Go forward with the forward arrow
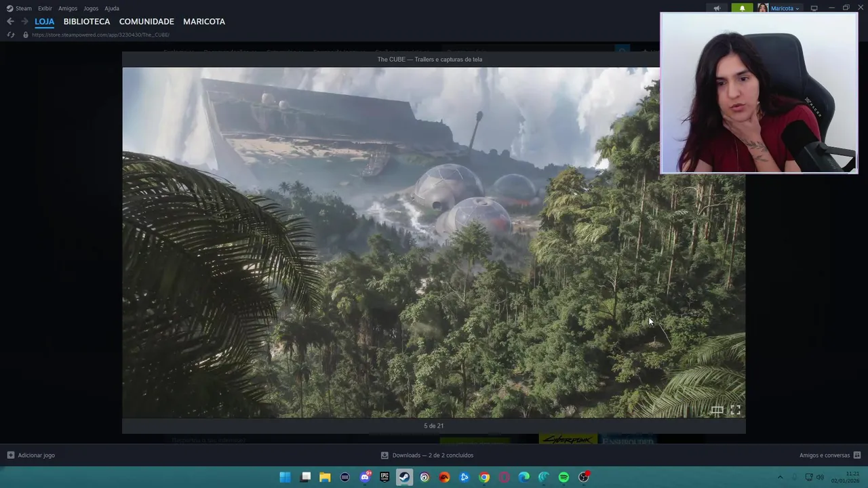Viewport: 868px width, 488px height. pos(24,22)
